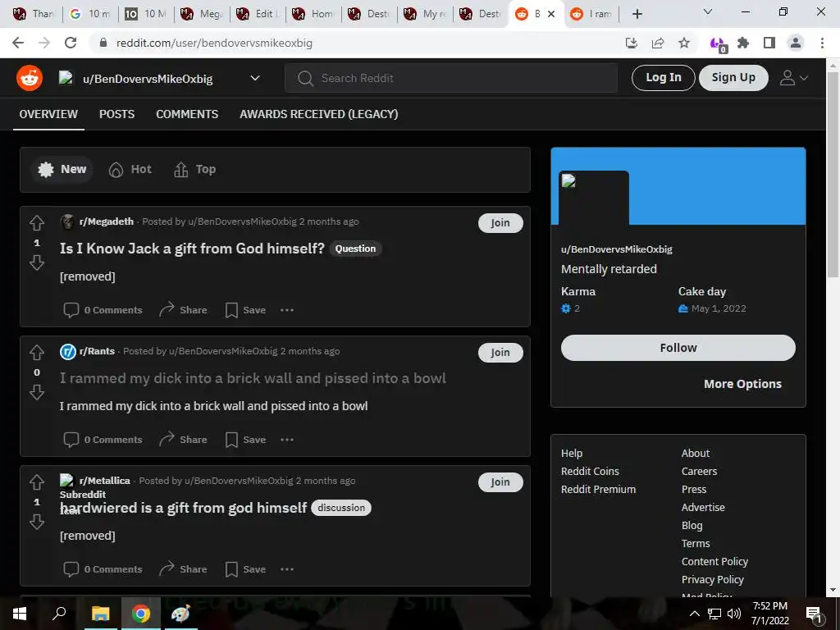Image resolution: width=840 pixels, height=630 pixels.
Task: Open the Careers footer link
Action: coord(699,472)
